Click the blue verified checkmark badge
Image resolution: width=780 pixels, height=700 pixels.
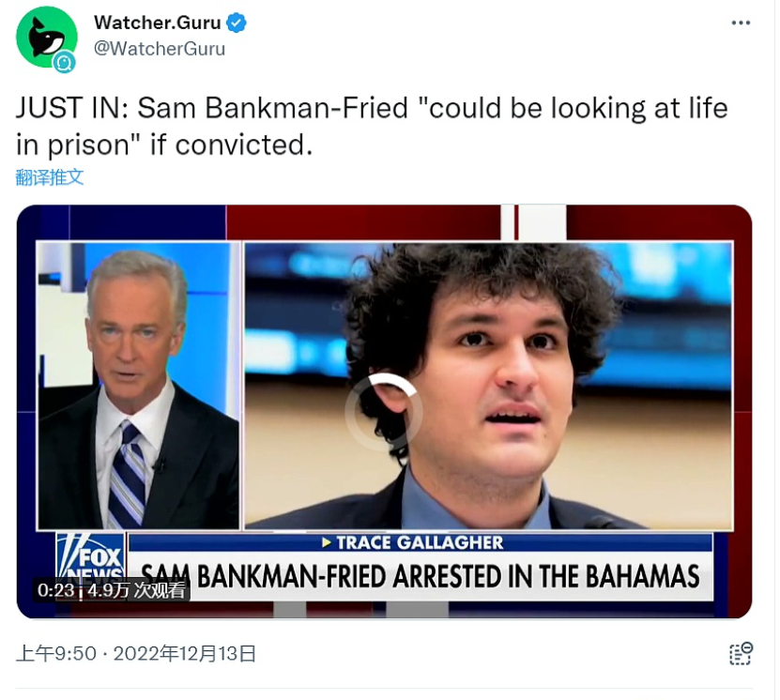(x=237, y=23)
